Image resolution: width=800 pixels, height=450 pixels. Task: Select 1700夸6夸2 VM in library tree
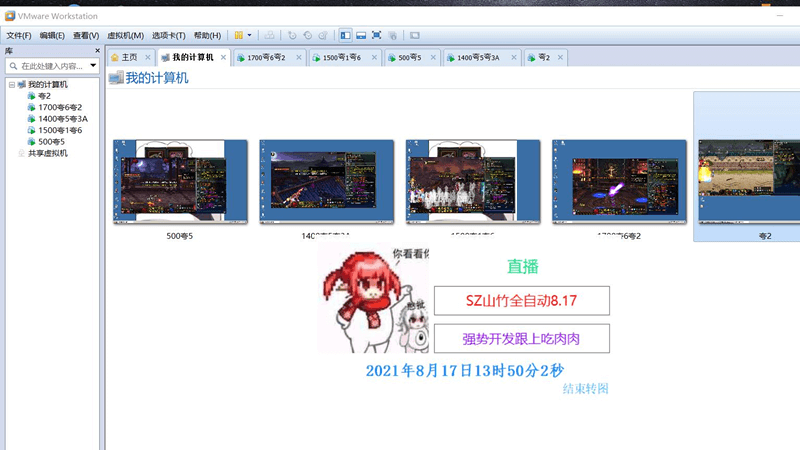point(60,107)
